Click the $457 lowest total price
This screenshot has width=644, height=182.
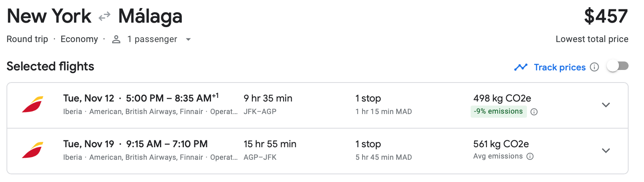click(606, 17)
